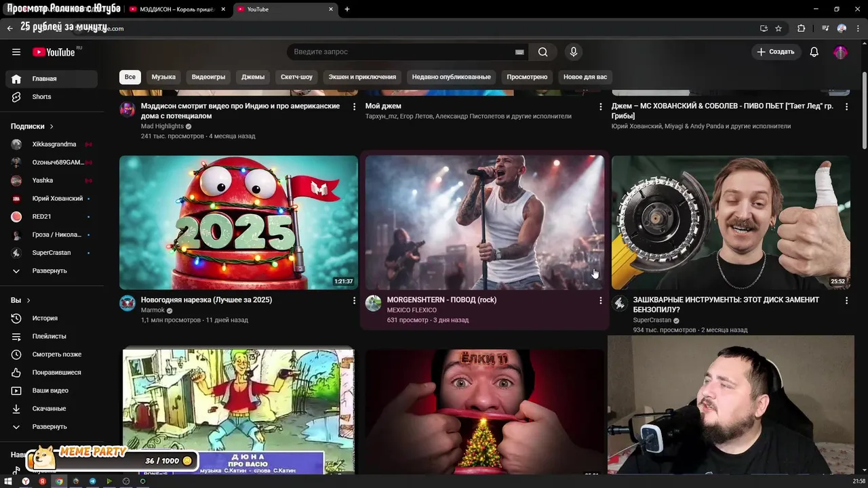Screen dimensions: 868x488
Task: Click the magnifier search button
Action: pos(542,52)
